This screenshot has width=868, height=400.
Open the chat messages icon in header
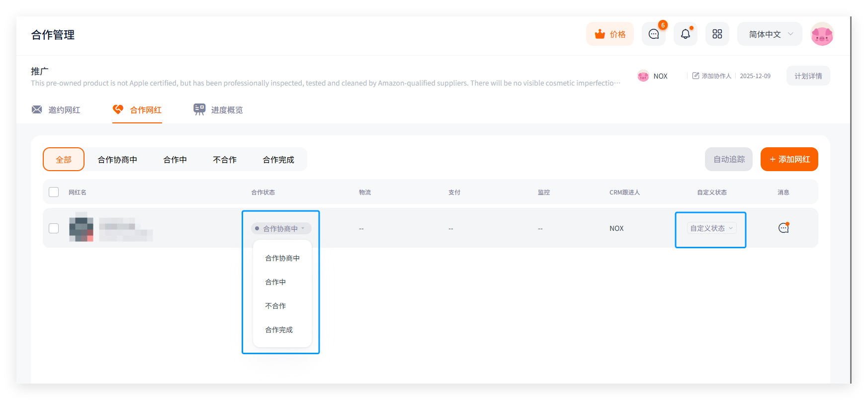click(x=653, y=34)
